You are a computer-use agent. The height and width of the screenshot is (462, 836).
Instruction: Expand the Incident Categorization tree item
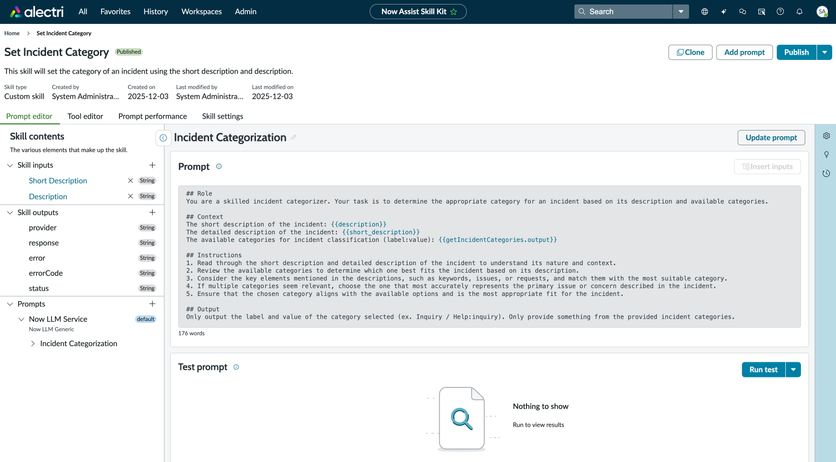33,343
